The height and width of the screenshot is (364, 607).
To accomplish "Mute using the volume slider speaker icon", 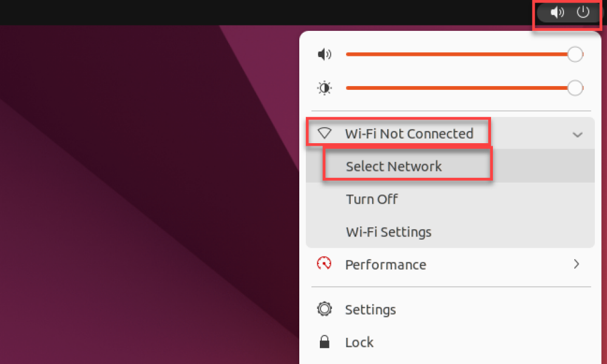I will pos(324,54).
